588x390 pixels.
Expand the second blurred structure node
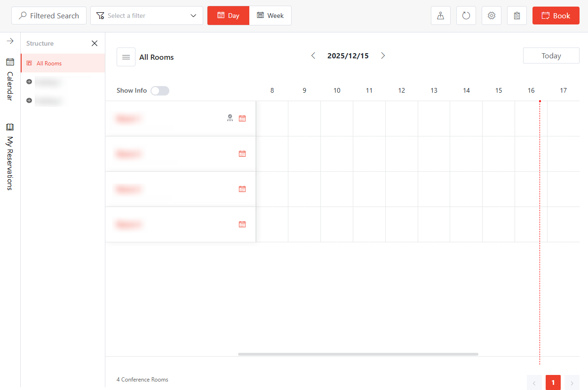[29, 100]
